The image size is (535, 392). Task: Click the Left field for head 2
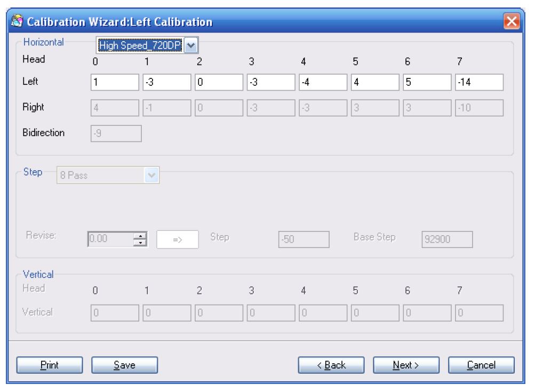click(x=219, y=83)
